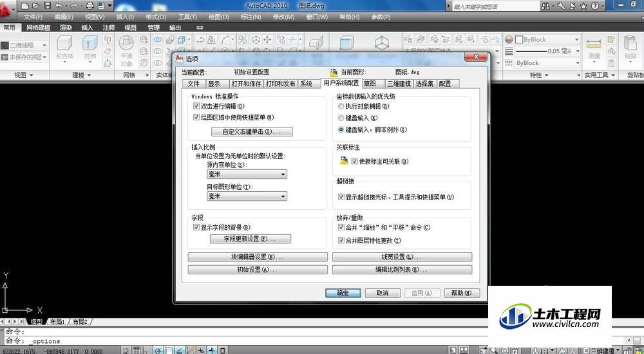Click the grid display icon in status bar
This screenshot has width=644, height=354.
136,350
